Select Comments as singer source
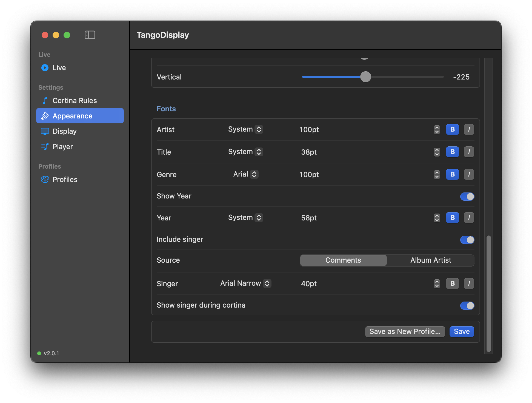The image size is (532, 403). (343, 260)
